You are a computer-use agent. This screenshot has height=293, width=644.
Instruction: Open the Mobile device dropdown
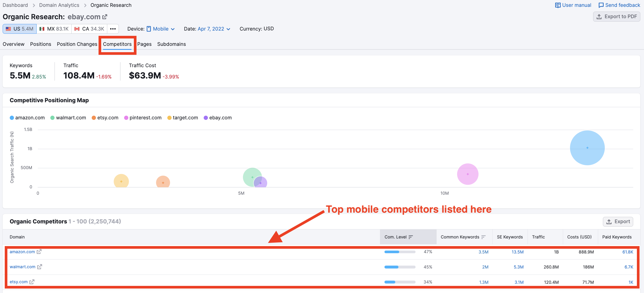161,29
